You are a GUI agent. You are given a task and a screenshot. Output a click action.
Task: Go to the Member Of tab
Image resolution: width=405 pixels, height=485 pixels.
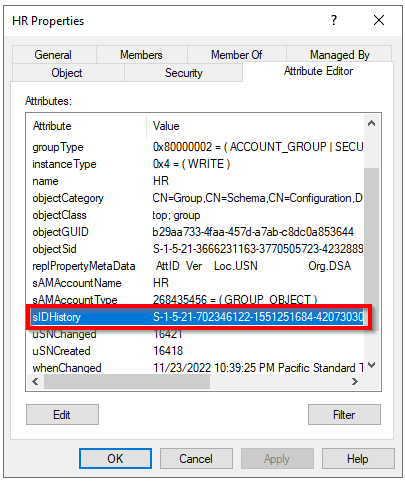[237, 55]
